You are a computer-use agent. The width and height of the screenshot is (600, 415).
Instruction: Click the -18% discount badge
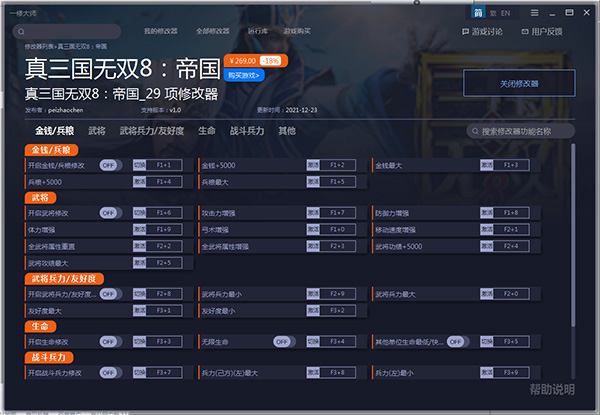click(271, 60)
